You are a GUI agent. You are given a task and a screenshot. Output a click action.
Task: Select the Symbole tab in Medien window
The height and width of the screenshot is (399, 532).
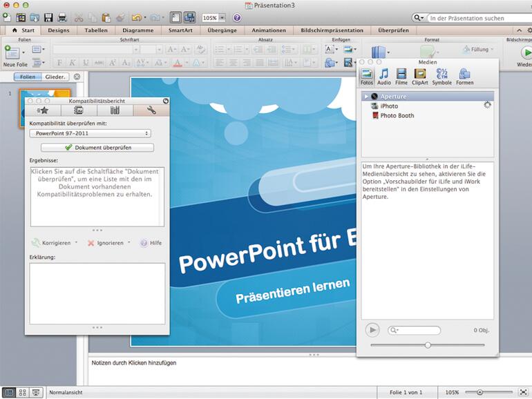click(x=441, y=77)
